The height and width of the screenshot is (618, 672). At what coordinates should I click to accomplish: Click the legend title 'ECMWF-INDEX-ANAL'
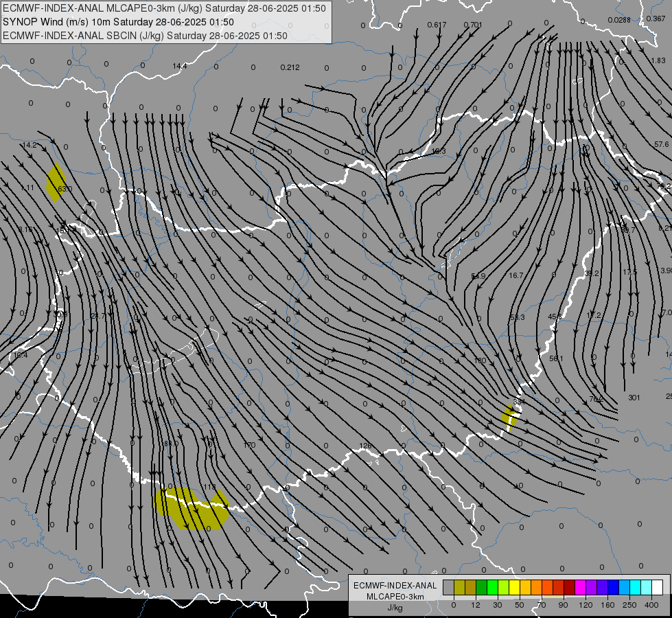(395, 586)
